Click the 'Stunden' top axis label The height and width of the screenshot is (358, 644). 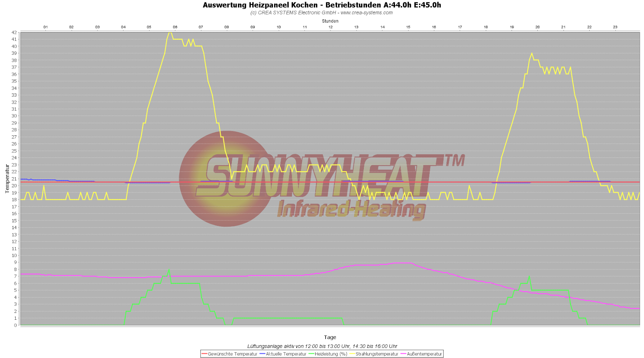(x=330, y=21)
